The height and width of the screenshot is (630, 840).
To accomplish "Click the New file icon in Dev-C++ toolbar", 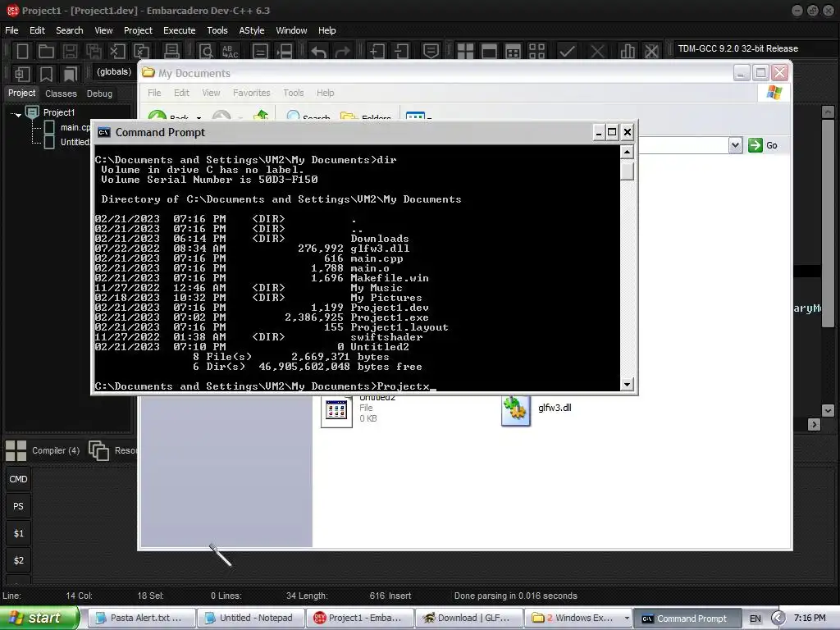I will (22, 52).
